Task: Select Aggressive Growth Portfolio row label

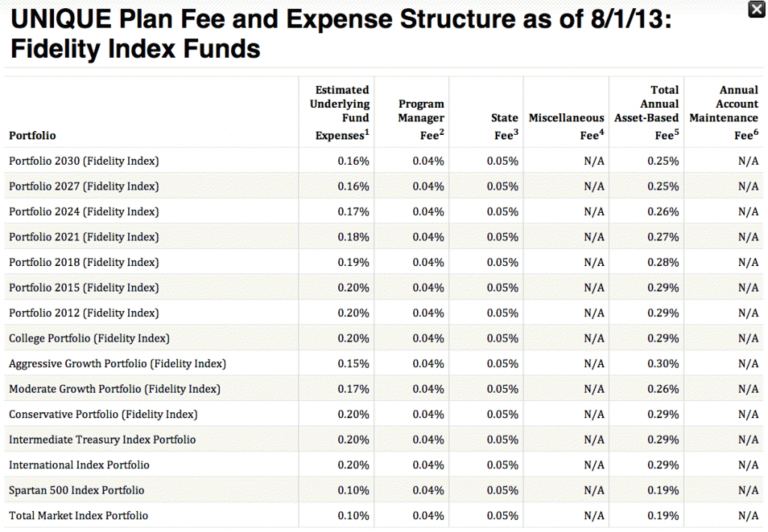Action: (x=118, y=363)
